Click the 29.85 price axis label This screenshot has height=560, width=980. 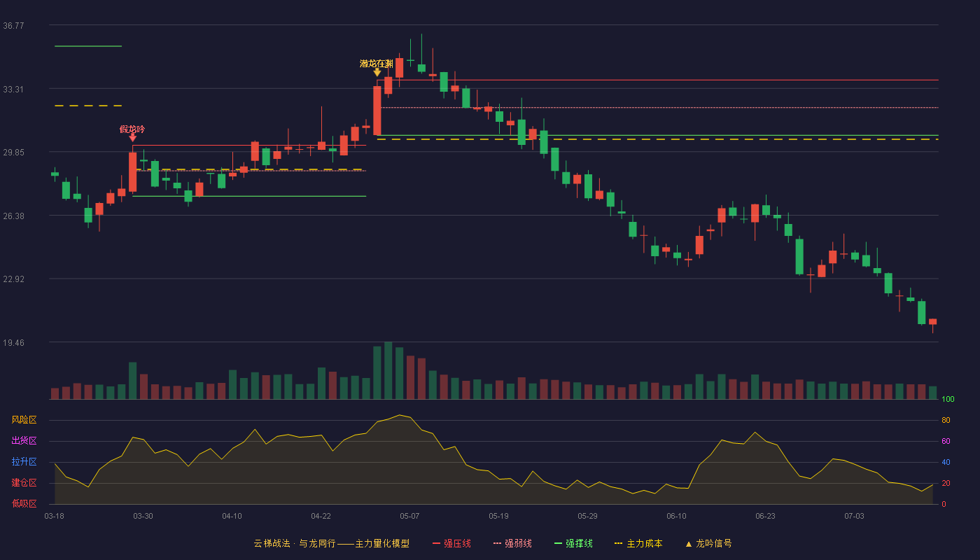[x=13, y=152]
